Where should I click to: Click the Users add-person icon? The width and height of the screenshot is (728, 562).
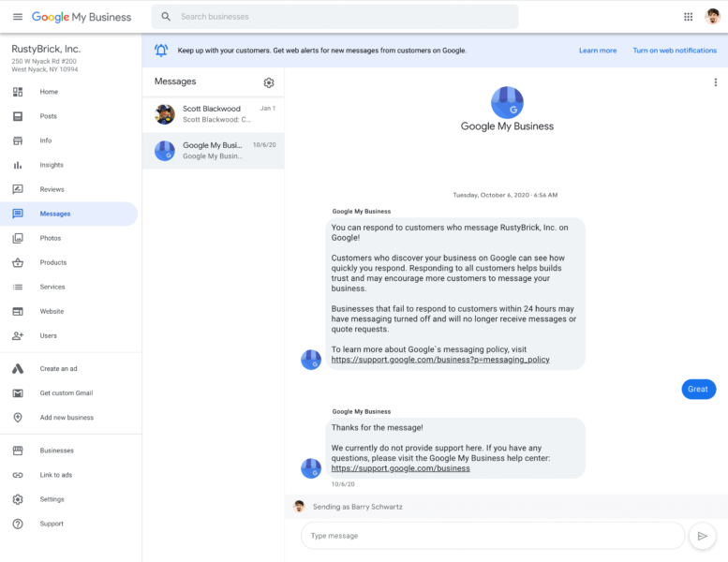[x=18, y=335]
